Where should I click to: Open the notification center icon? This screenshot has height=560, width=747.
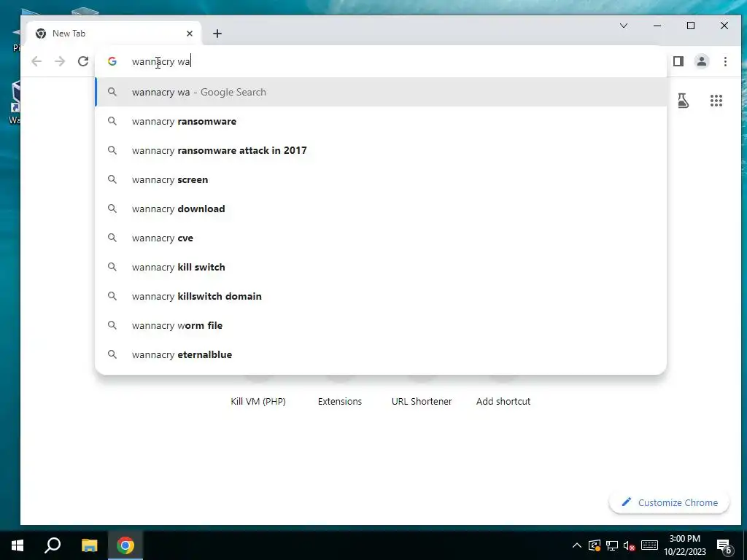pyautogui.click(x=724, y=545)
